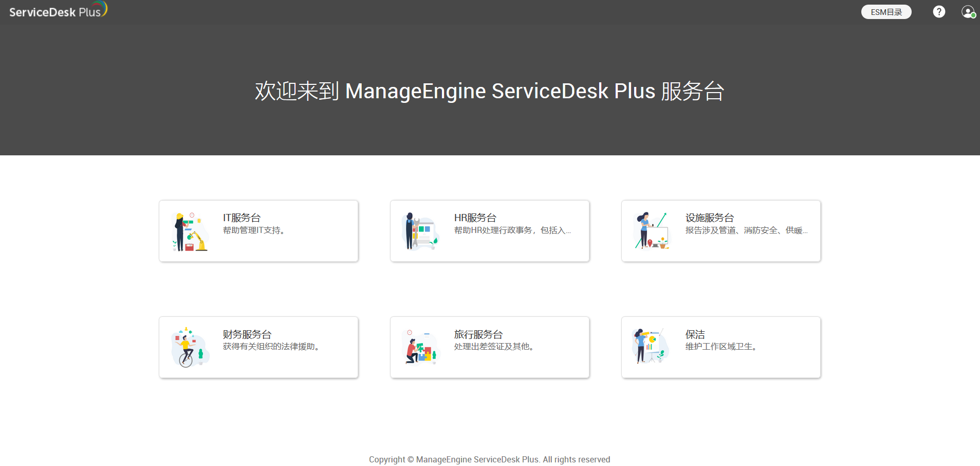Click the 财务服务台 unicycle illustration icon
The image size is (980, 466).
[x=190, y=347]
